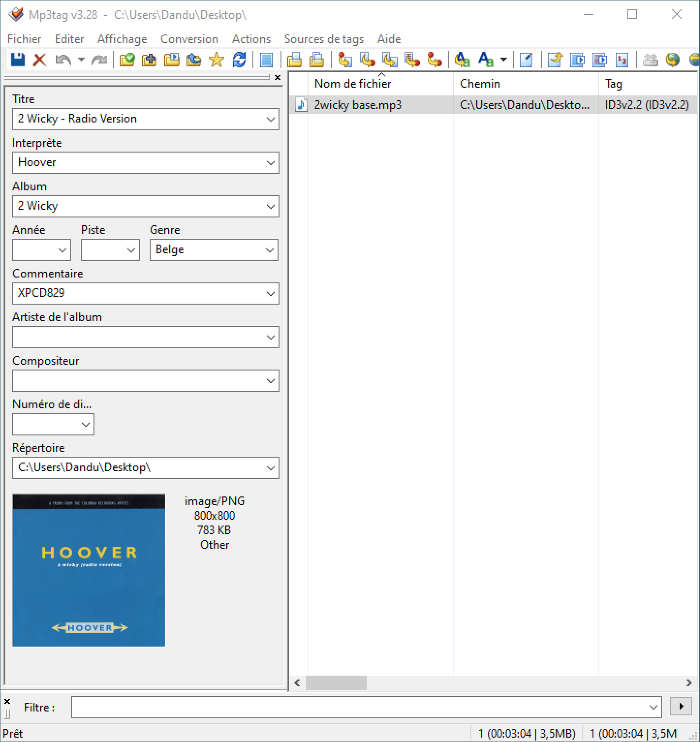Open web tag sources globe icon
This screenshot has height=742, width=700.
[x=673, y=60]
